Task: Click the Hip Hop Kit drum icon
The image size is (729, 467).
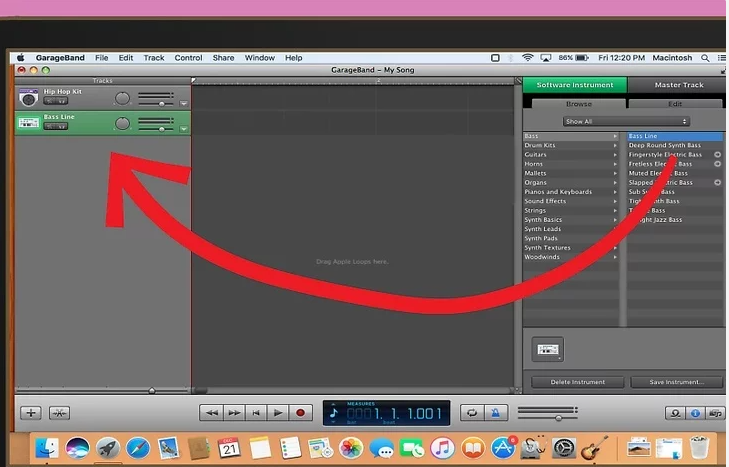Action: click(x=28, y=98)
